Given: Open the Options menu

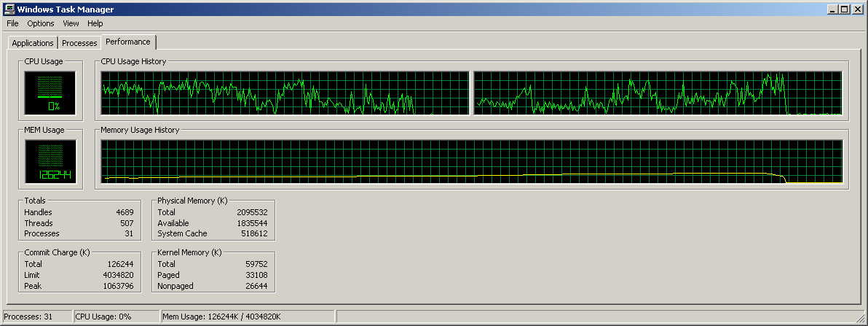Looking at the screenshot, I should tap(41, 23).
